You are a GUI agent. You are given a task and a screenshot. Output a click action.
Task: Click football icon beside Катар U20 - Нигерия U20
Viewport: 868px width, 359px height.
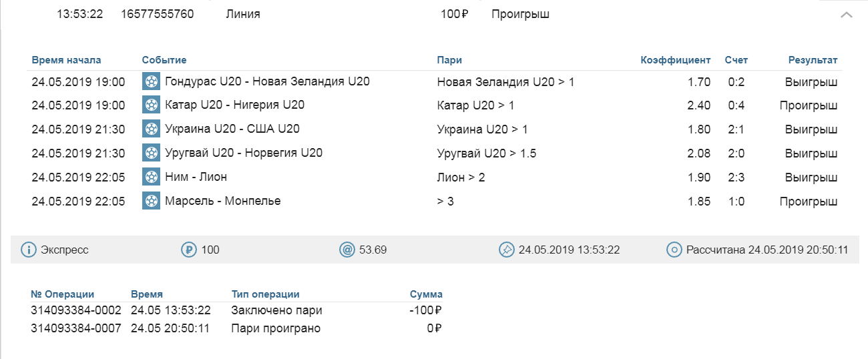pyautogui.click(x=151, y=105)
